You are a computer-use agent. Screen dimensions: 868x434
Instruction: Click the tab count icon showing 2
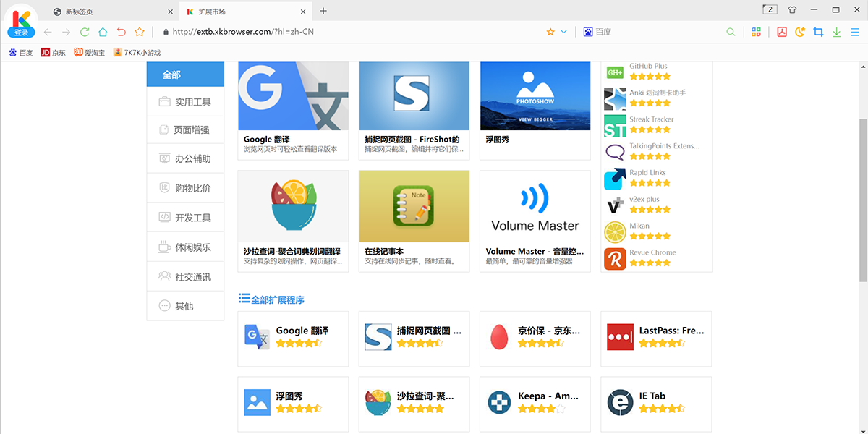(770, 9)
